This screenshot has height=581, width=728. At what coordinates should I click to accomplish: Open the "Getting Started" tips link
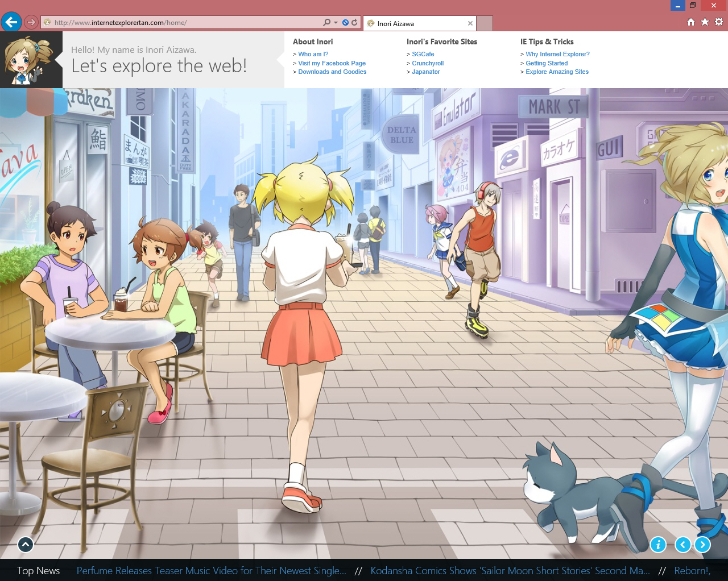point(547,63)
